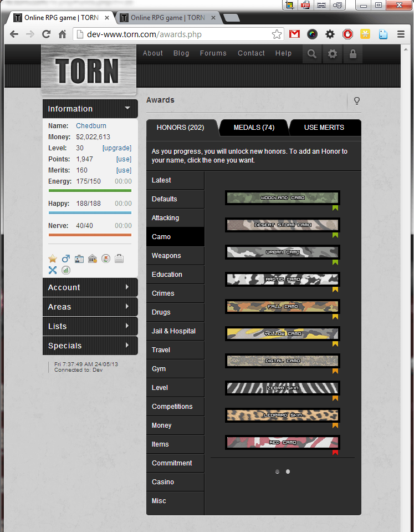Open the Attacking honors category
The width and height of the screenshot is (414, 532).
coord(175,218)
